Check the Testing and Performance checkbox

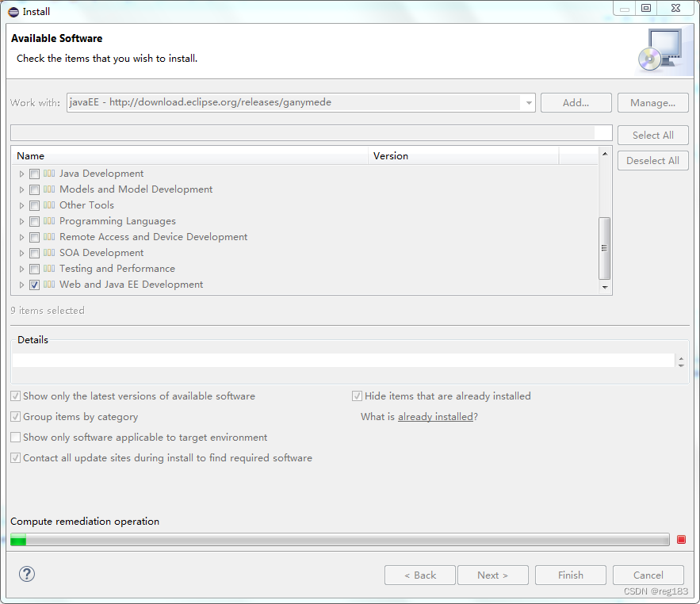[34, 269]
